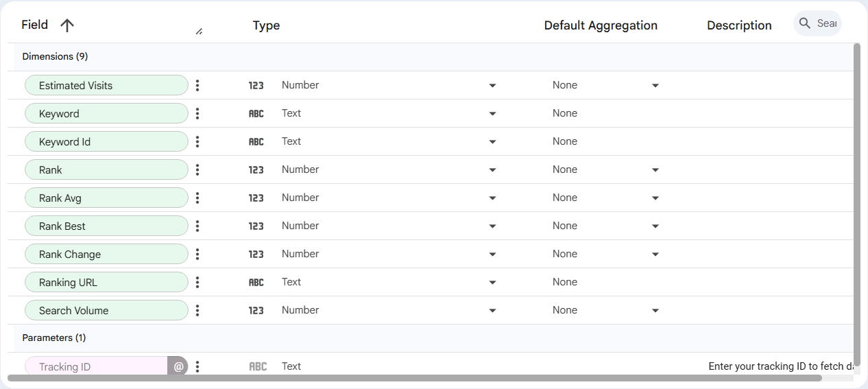
Task: Open the three-dot menu for Ranking URL
Action: (x=197, y=283)
